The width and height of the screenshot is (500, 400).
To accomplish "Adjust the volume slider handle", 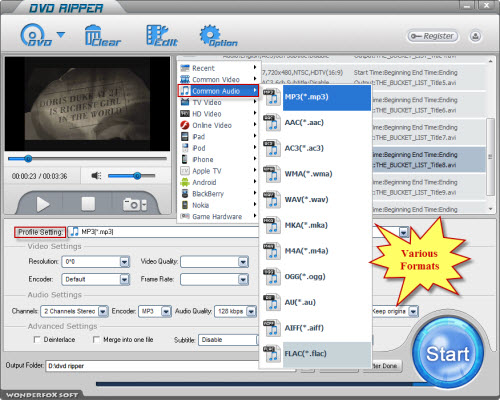I will (x=137, y=176).
